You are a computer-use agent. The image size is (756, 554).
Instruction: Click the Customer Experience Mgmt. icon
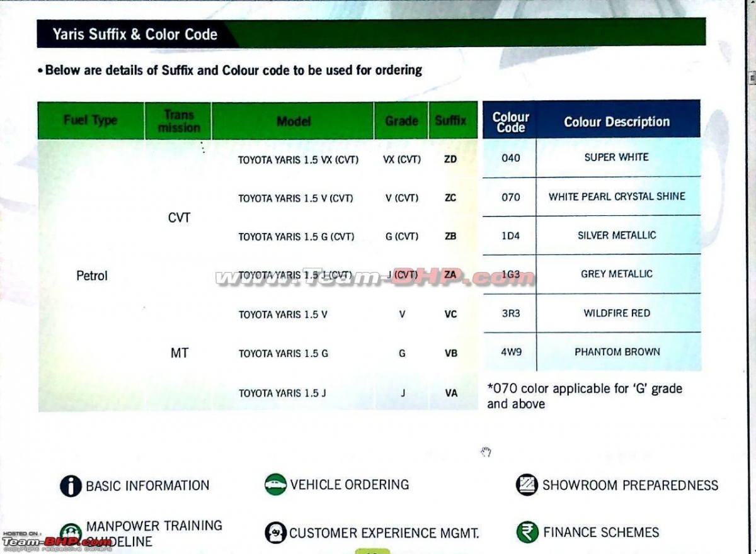(275, 533)
